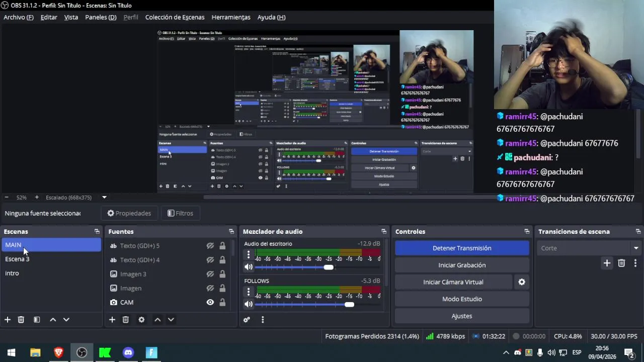The height and width of the screenshot is (362, 644).
Task: Click Iniciar Grabación button
Action: (462, 265)
